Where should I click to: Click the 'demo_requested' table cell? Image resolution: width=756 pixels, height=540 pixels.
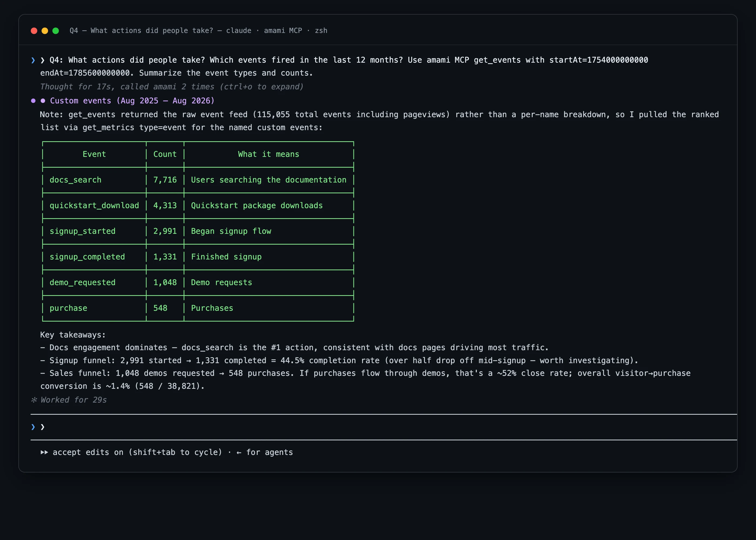tap(82, 282)
